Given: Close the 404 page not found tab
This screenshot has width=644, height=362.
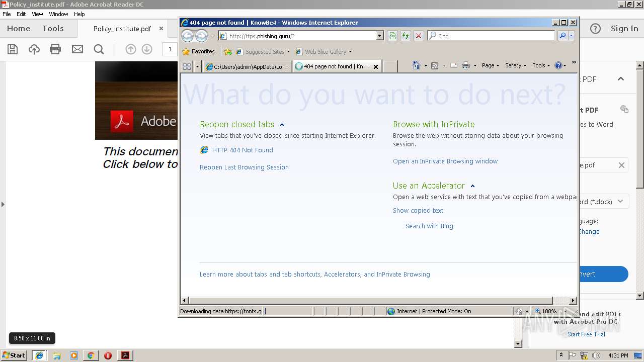Looking at the screenshot, I should 375,67.
